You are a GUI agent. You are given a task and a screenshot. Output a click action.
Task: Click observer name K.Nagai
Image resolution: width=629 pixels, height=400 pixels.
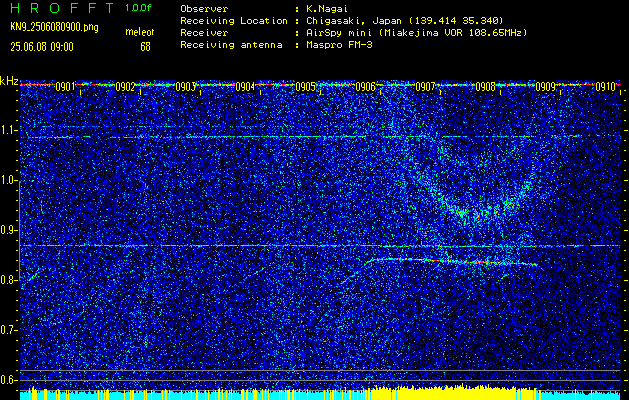coord(326,8)
